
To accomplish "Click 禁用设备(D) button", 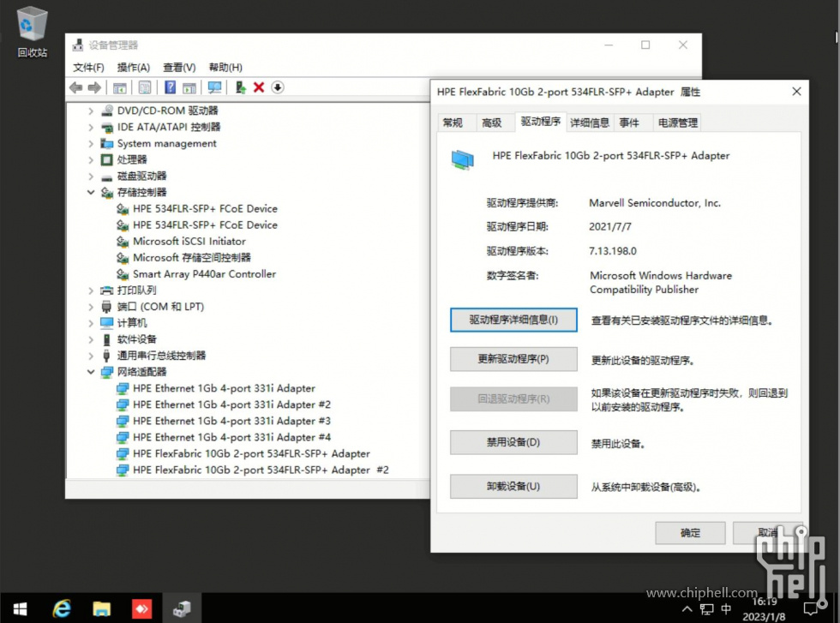I will [x=513, y=442].
